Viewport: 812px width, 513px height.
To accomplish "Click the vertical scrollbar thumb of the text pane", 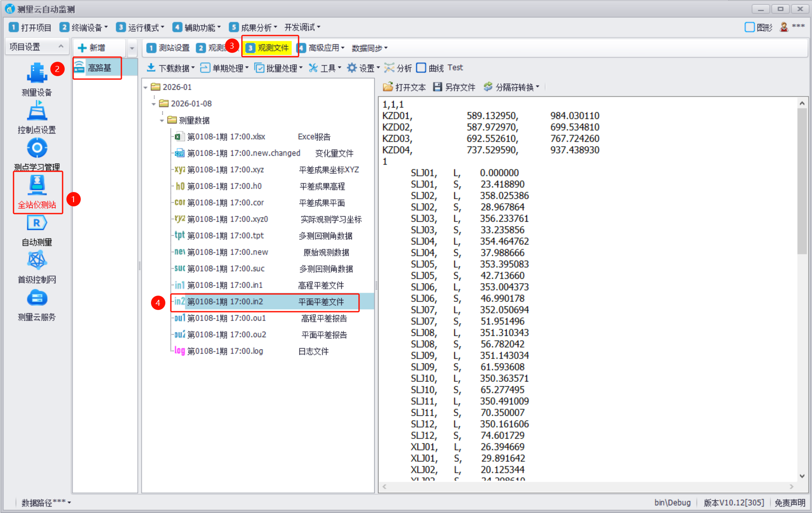I will (x=801, y=182).
